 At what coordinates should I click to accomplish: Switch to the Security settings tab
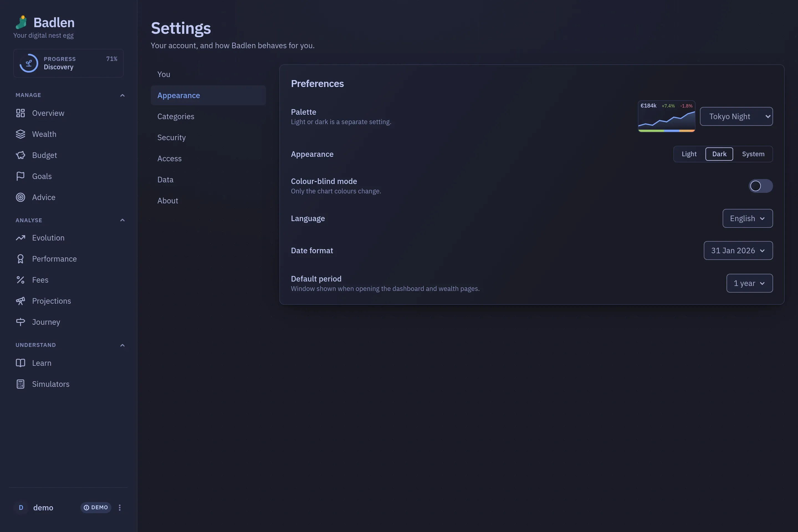208,137
